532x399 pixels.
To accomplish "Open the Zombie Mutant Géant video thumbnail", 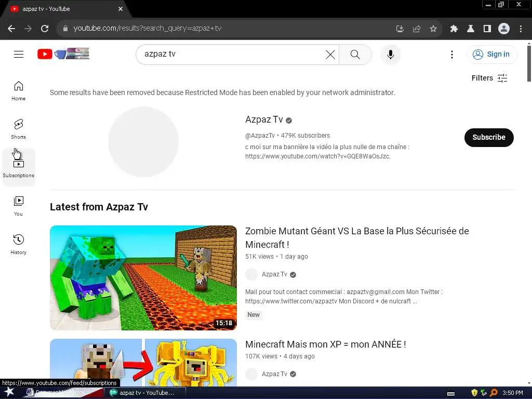I will tap(143, 277).
